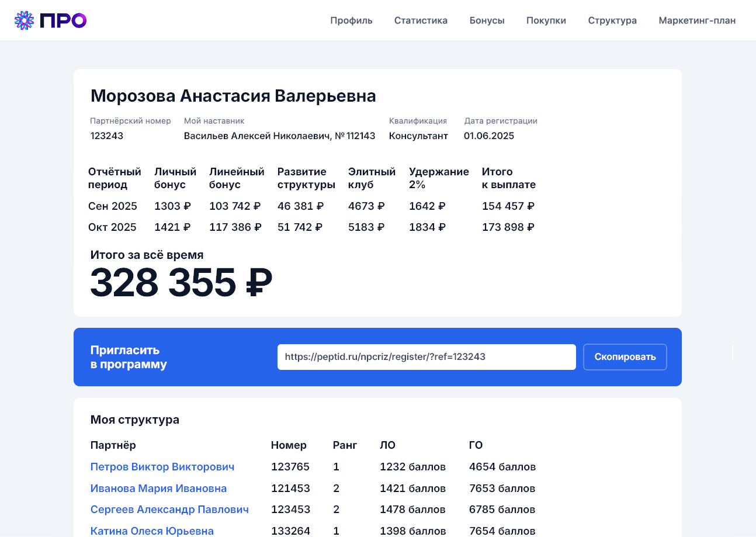
Task: Go to the Покупки section
Action: click(x=546, y=20)
